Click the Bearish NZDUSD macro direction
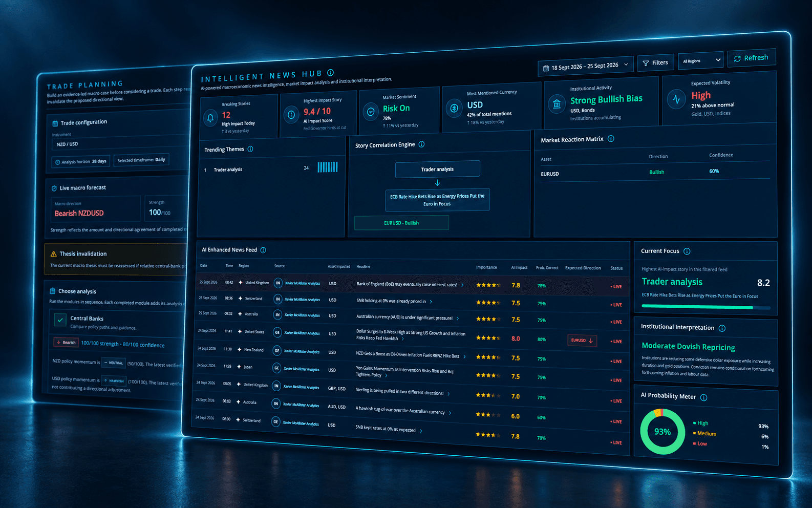This screenshot has width=812, height=508. (x=79, y=214)
